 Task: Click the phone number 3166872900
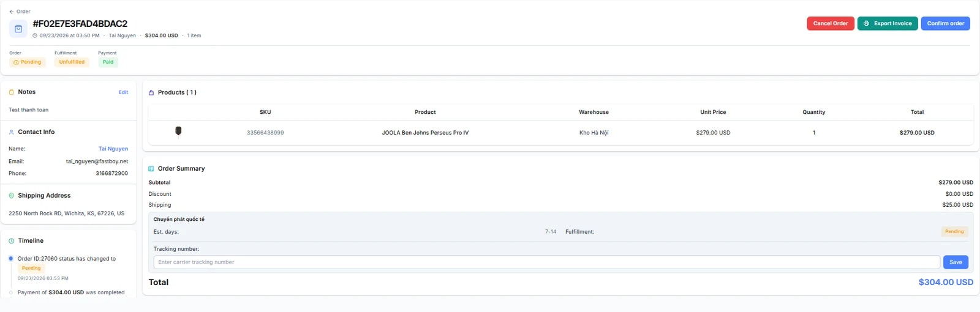coord(111,173)
